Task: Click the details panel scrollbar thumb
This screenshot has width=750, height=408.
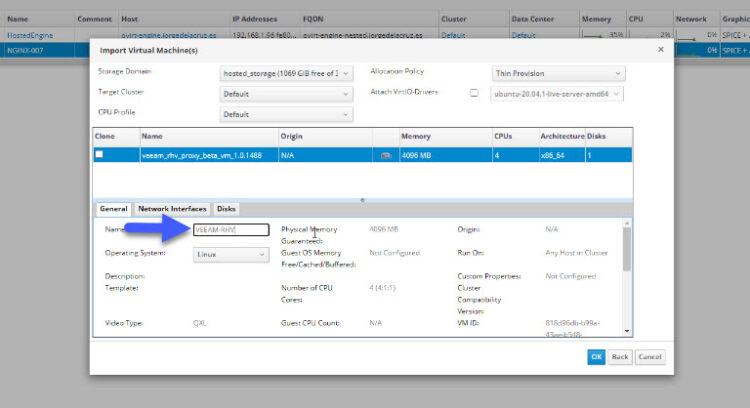Action: pyautogui.click(x=627, y=249)
